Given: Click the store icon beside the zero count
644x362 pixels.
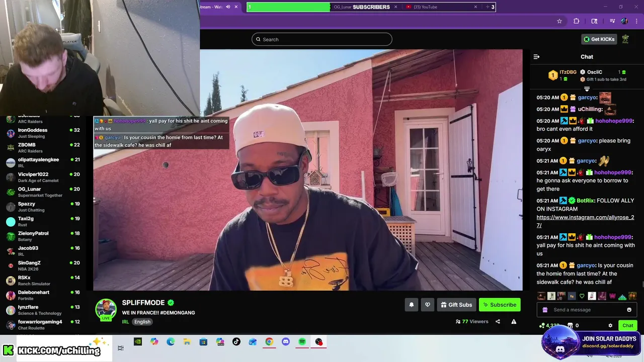Looking at the screenshot, I should (x=570, y=326).
